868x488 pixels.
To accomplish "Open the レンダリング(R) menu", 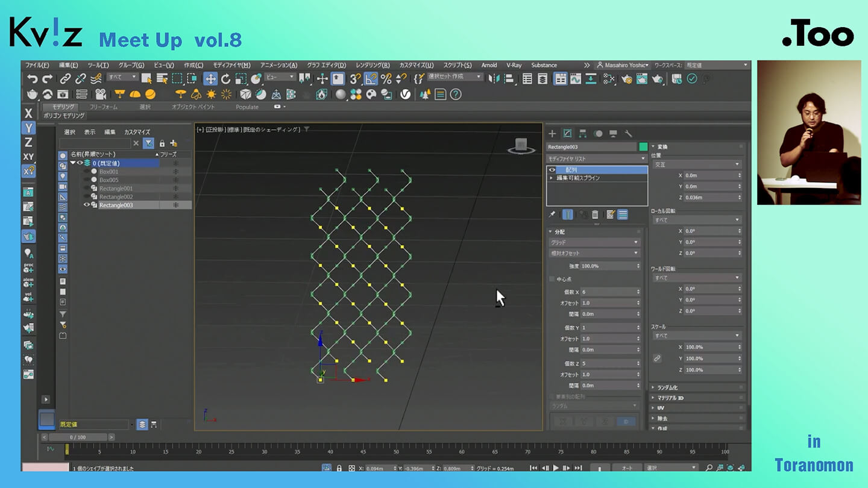I will click(x=373, y=65).
